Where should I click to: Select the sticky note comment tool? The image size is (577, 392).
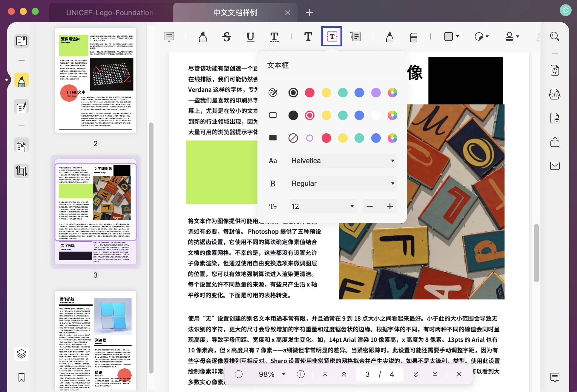169,36
